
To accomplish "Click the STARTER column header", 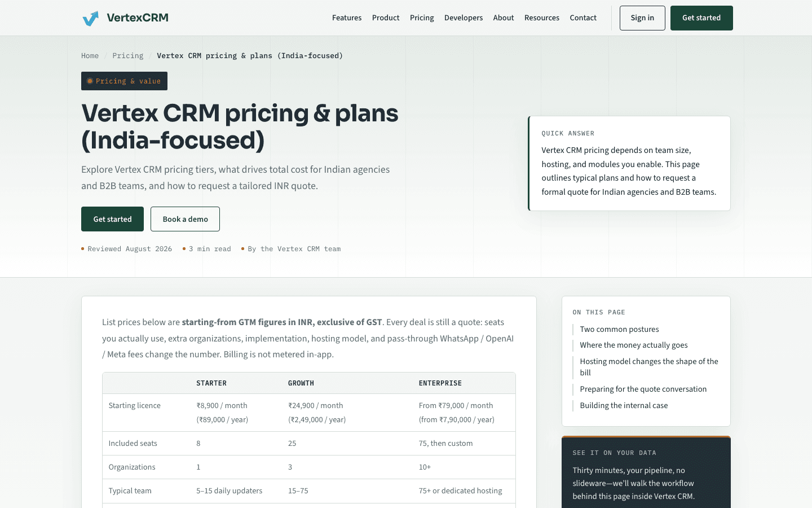I will coord(211,383).
